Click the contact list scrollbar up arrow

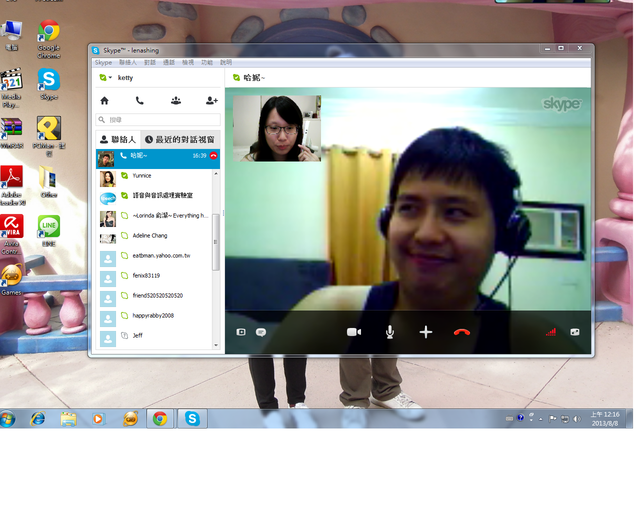pyautogui.click(x=216, y=174)
